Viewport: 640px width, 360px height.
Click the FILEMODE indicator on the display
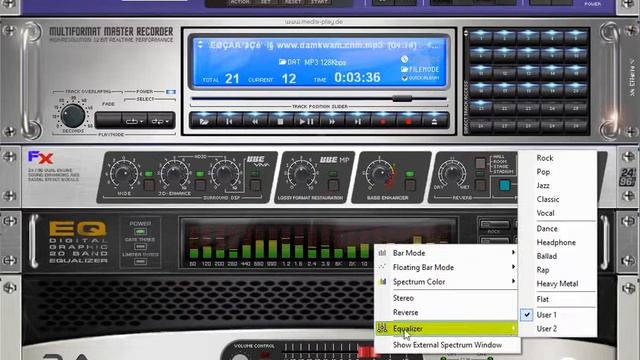[x=420, y=69]
